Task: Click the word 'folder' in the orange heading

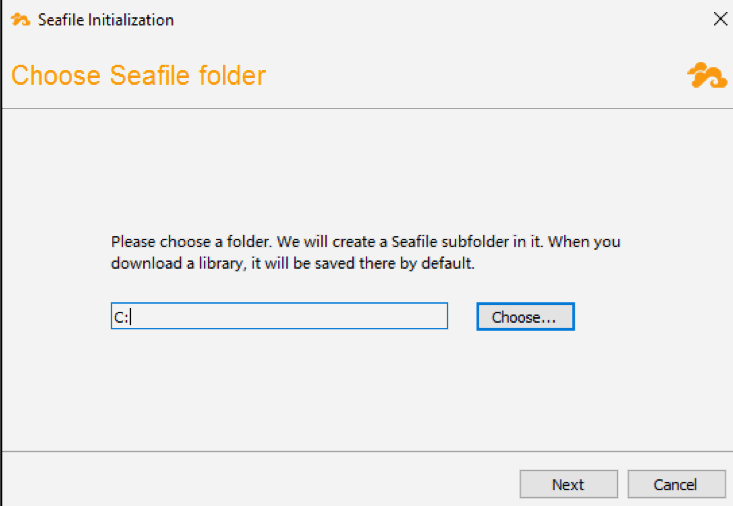Action: 232,75
